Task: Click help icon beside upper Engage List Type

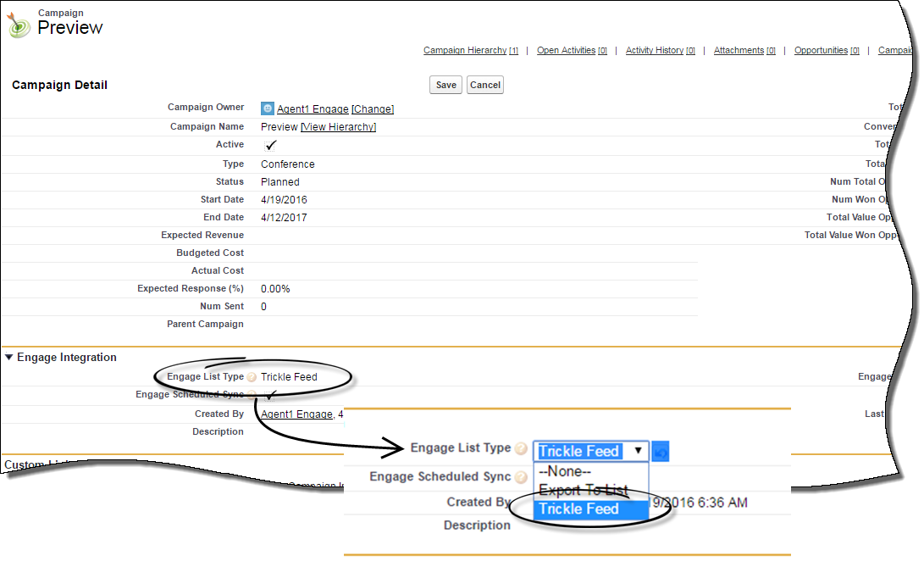Action: [252, 377]
